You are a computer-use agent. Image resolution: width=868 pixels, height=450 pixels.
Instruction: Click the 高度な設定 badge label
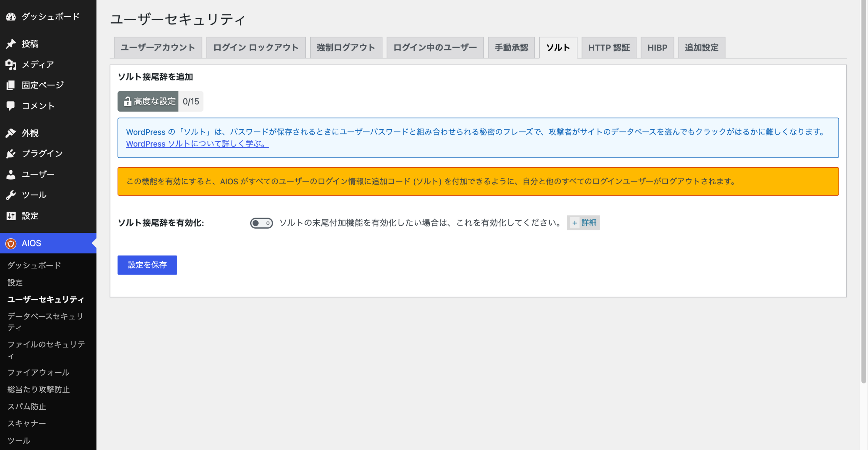click(155, 101)
